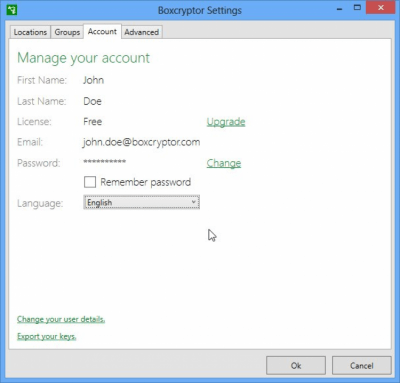
Task: Confirm settings with the Ok button
Action: tap(296, 366)
